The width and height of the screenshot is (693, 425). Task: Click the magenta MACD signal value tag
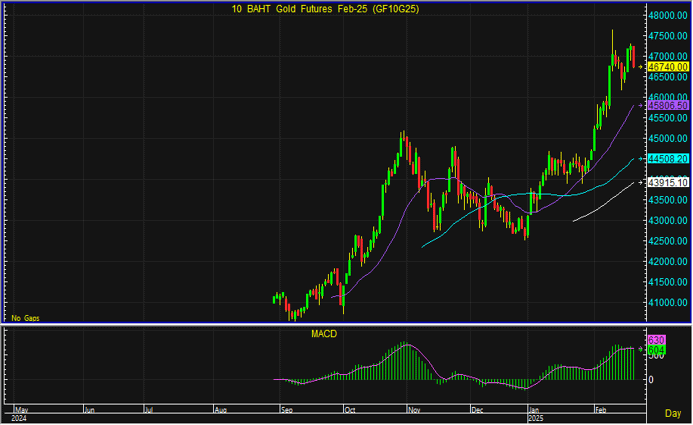point(656,340)
